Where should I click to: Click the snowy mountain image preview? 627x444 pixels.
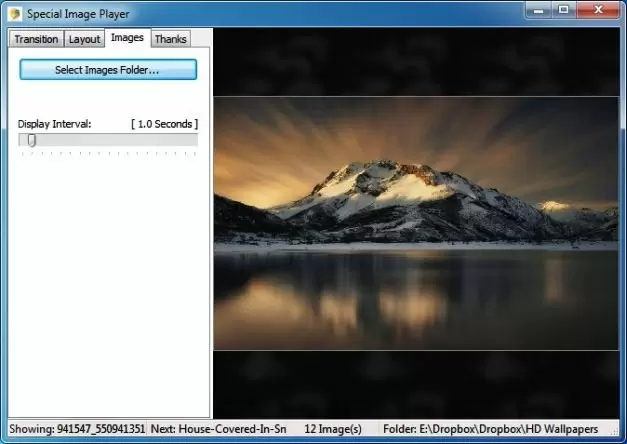point(416,222)
